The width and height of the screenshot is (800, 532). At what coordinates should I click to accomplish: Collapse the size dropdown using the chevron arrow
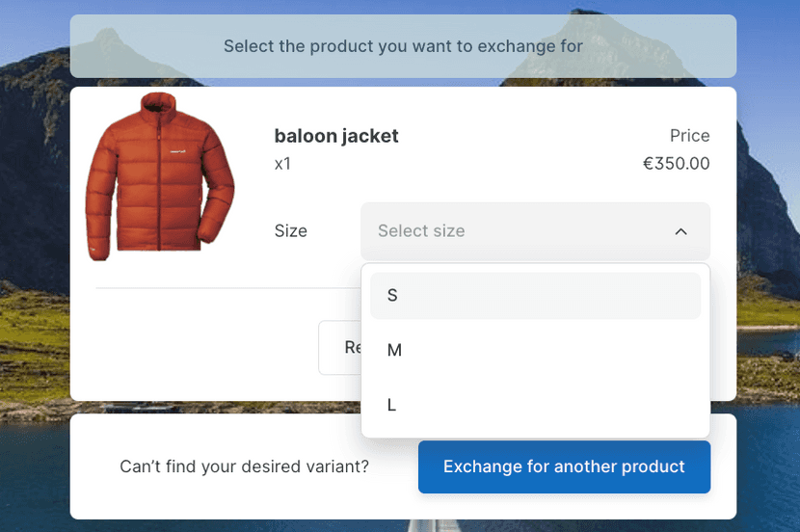[680, 231]
